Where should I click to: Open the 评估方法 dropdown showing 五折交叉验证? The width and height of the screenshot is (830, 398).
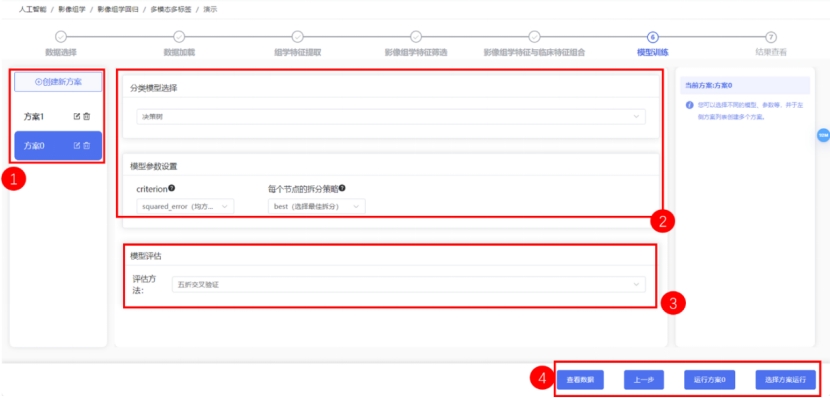point(409,284)
